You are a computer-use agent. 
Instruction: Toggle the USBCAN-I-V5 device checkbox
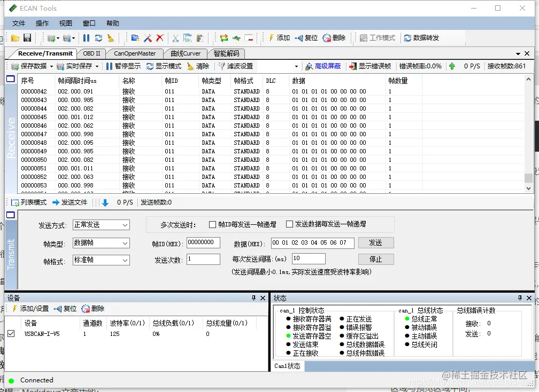[x=11, y=334]
